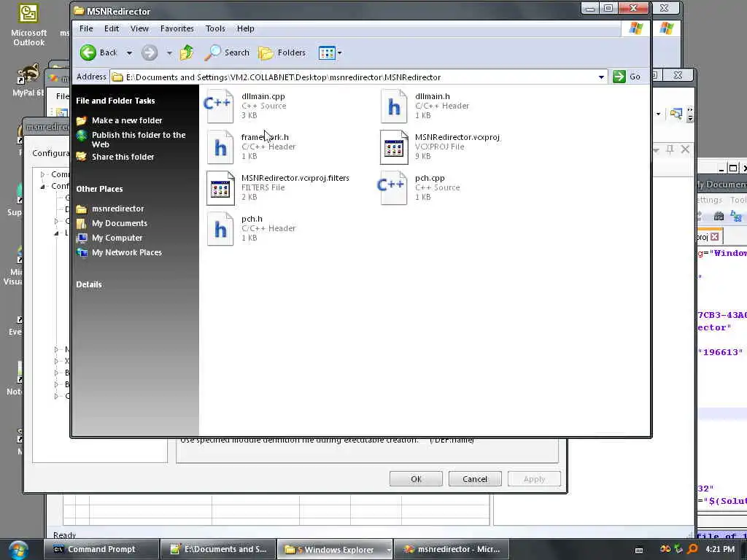Click the clock showing 4:21 PM

click(720, 549)
